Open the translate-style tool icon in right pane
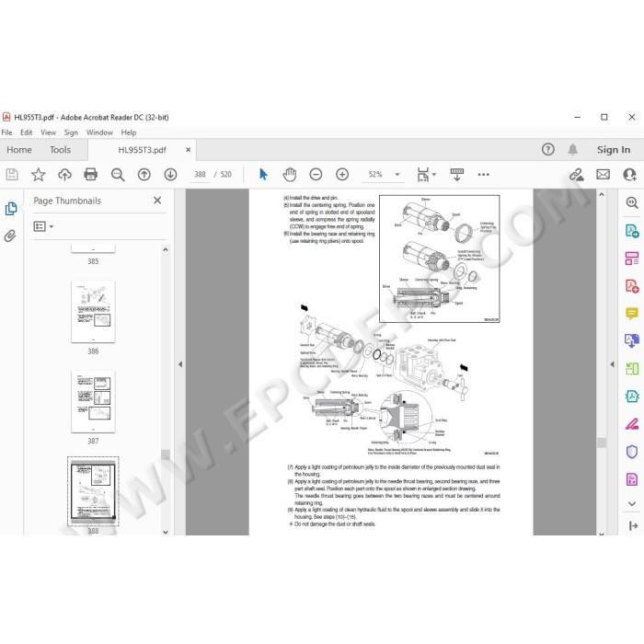This screenshot has height=644, width=644. pos(632,340)
